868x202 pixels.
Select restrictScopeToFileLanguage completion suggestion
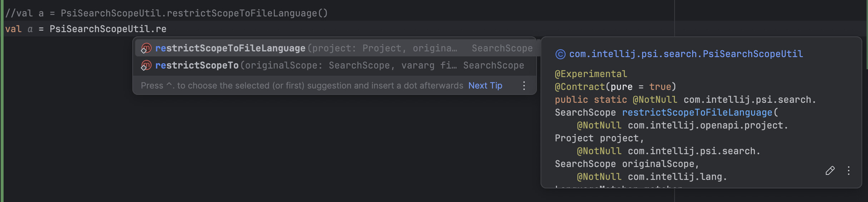[x=335, y=48]
